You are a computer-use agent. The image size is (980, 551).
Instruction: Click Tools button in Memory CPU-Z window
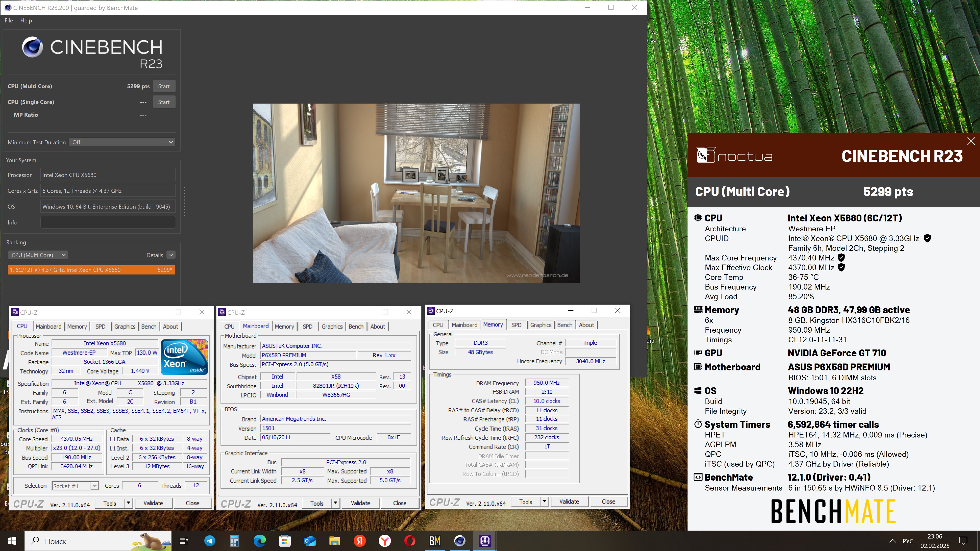tap(525, 502)
